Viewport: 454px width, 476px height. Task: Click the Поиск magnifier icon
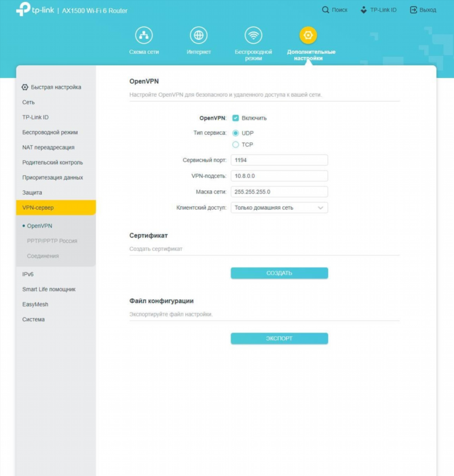(x=325, y=10)
